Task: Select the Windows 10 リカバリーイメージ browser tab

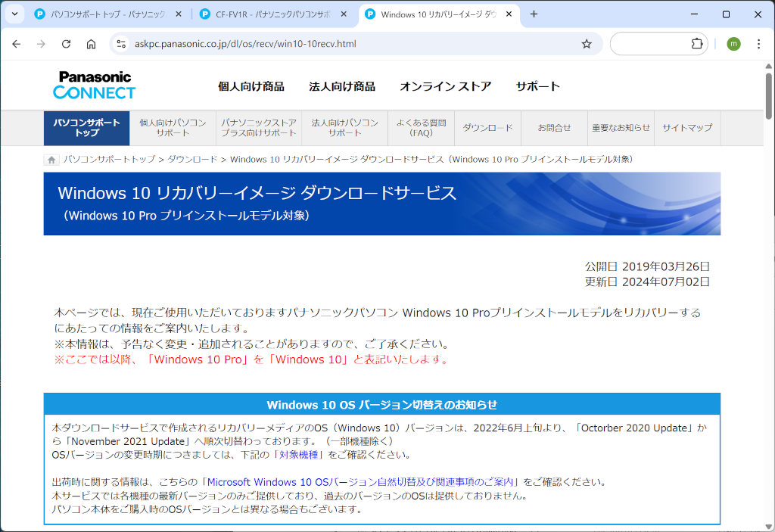Action: pos(439,14)
